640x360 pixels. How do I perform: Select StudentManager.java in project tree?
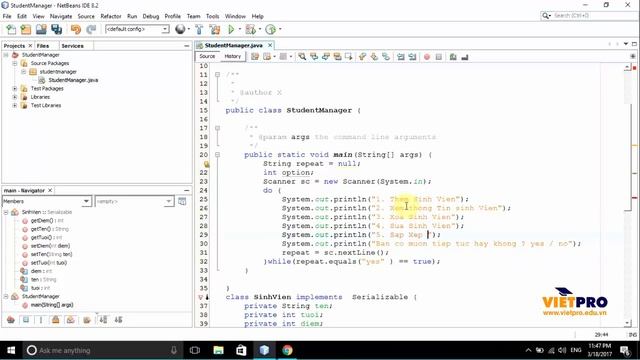click(73, 80)
